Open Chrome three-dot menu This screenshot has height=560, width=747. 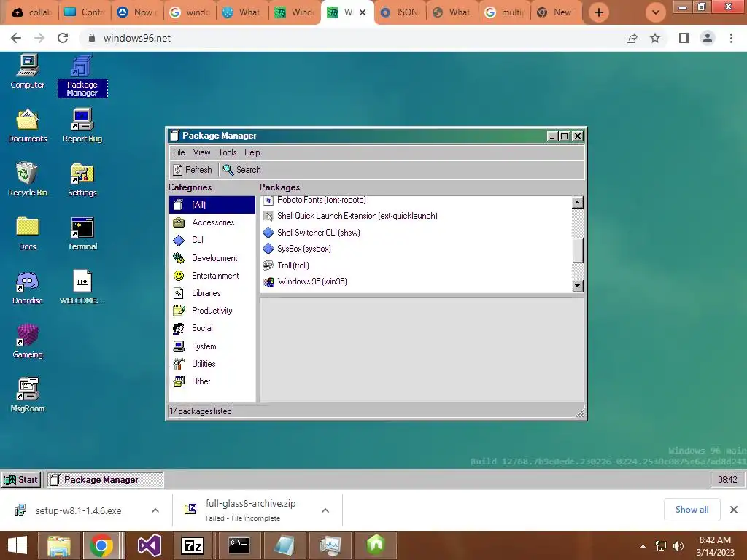click(731, 38)
